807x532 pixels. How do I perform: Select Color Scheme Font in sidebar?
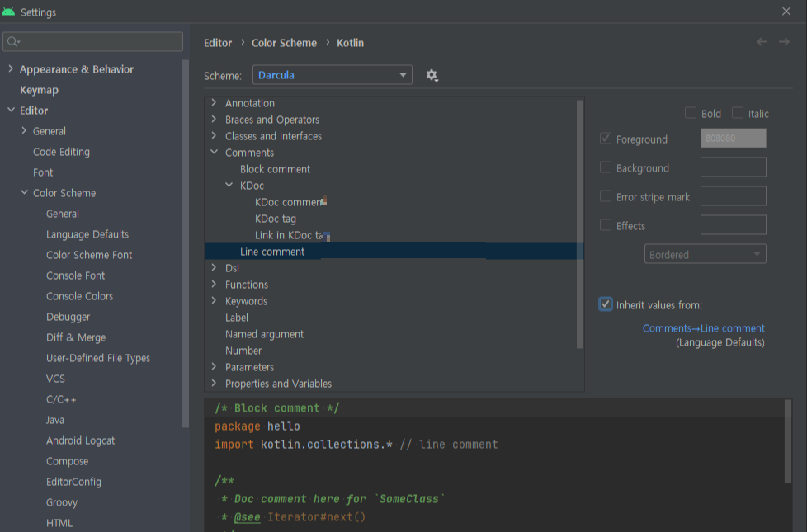89,255
